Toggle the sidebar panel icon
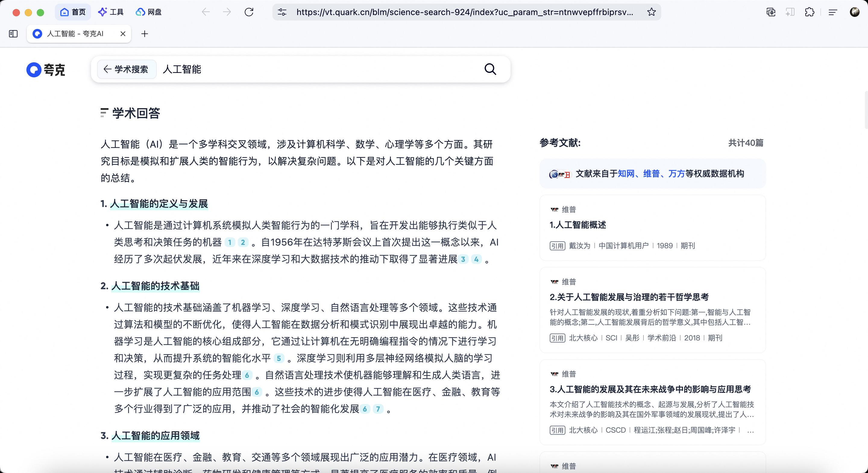The height and width of the screenshot is (473, 868). click(13, 34)
